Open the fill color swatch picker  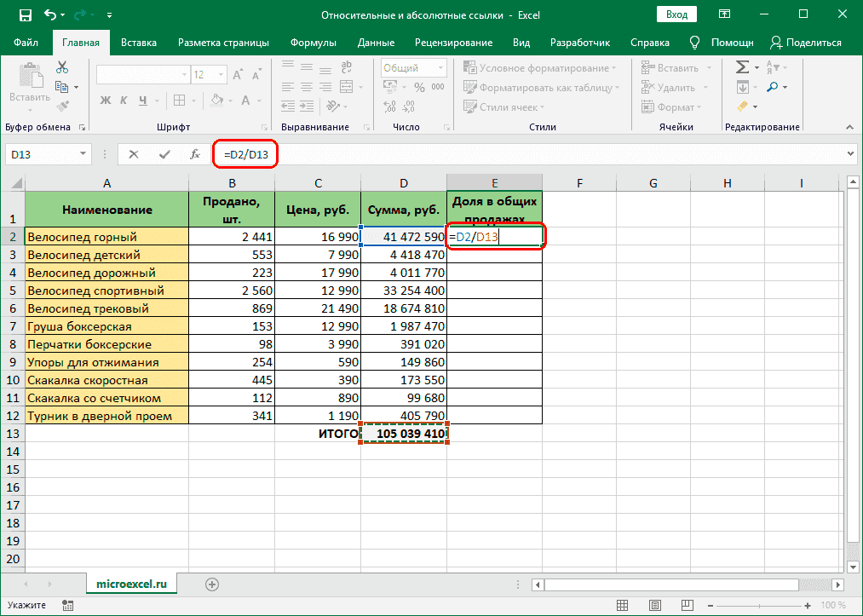pyautogui.click(x=228, y=100)
